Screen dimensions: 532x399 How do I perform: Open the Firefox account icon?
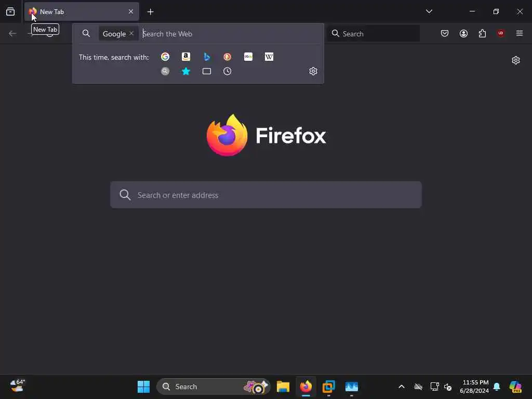(x=463, y=33)
